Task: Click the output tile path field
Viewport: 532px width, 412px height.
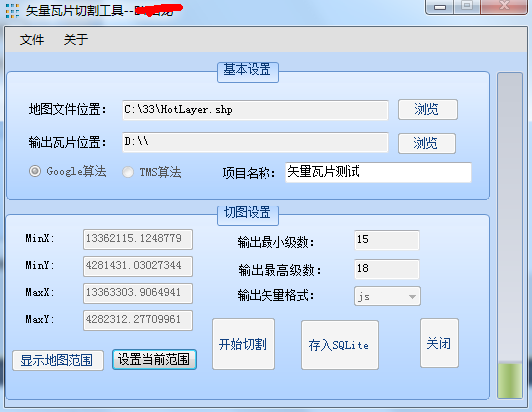Action: point(256,142)
